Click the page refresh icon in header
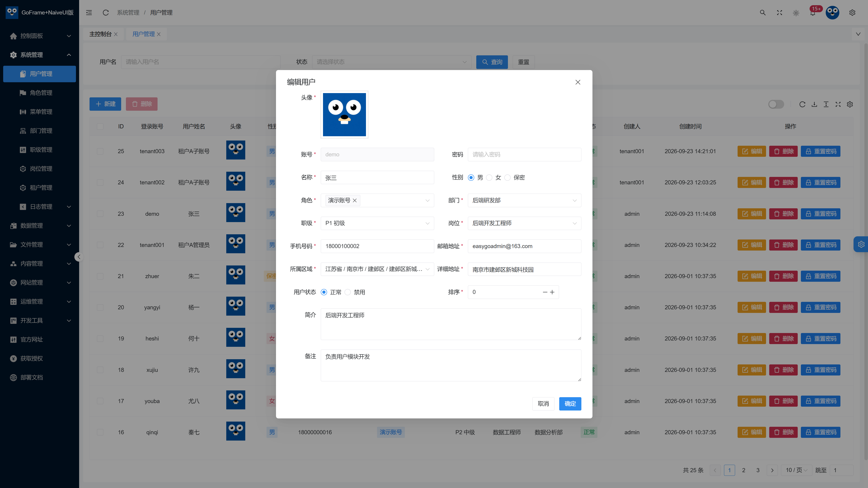868x488 pixels. 106,12
